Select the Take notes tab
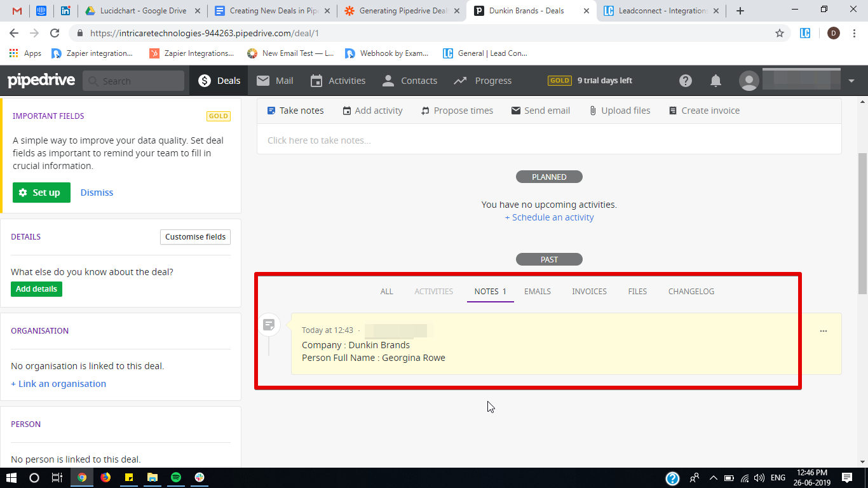868x488 pixels. (x=295, y=111)
